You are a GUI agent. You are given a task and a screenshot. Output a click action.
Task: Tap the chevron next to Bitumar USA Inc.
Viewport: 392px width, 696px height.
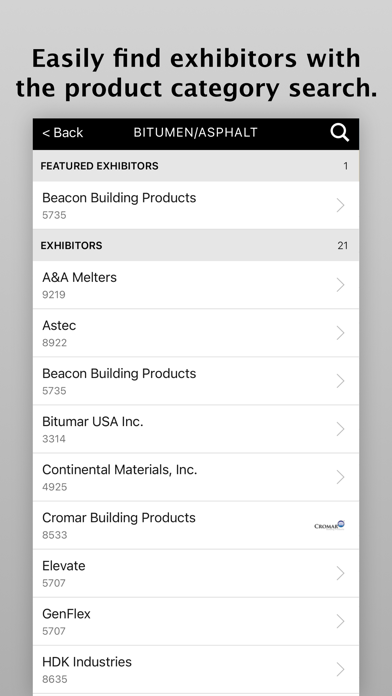click(x=341, y=429)
